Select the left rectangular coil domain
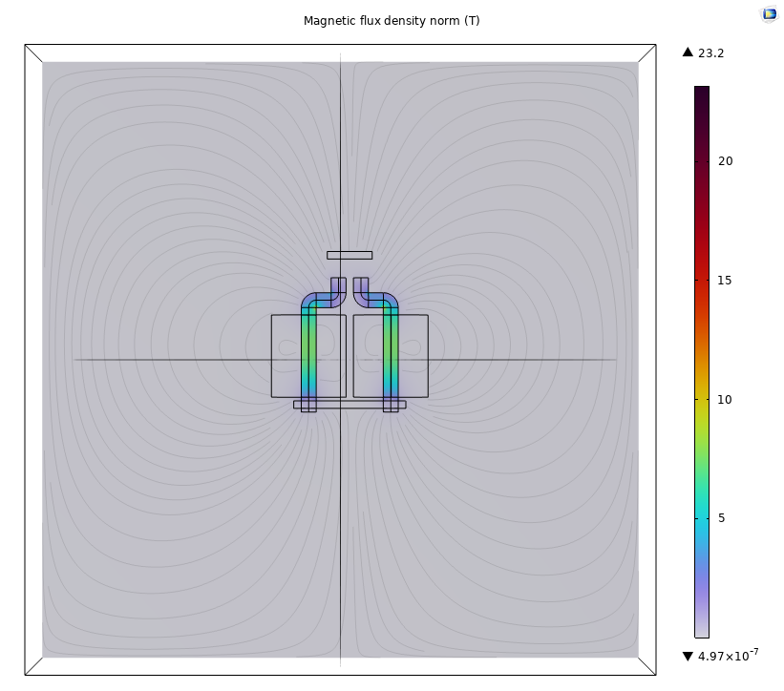The height and width of the screenshot is (691, 784). coord(286,355)
